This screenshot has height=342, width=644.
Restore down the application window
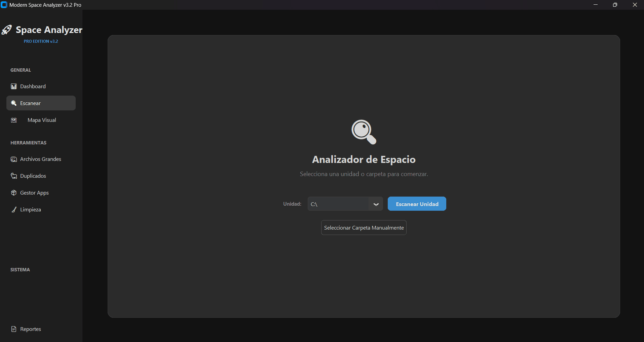(615, 5)
